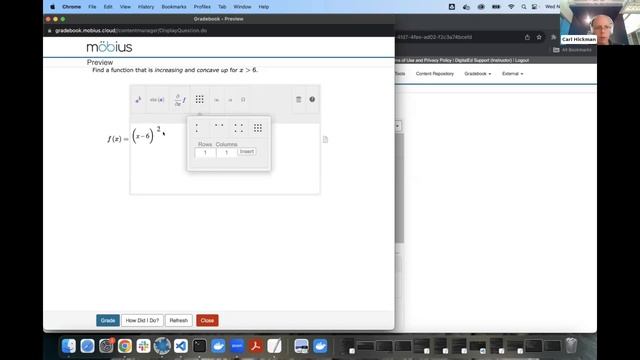Click the preview page icon beside equation box
This screenshot has width=640, height=360.
(325, 140)
